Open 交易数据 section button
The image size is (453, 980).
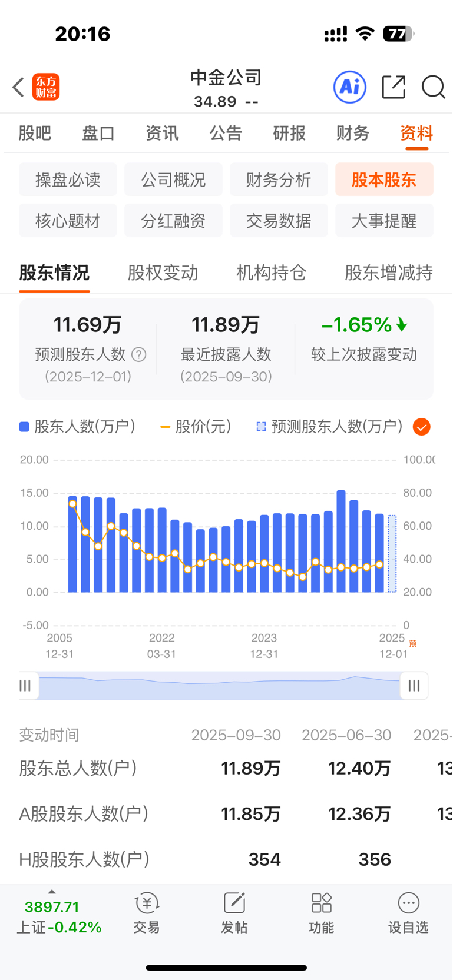(279, 221)
